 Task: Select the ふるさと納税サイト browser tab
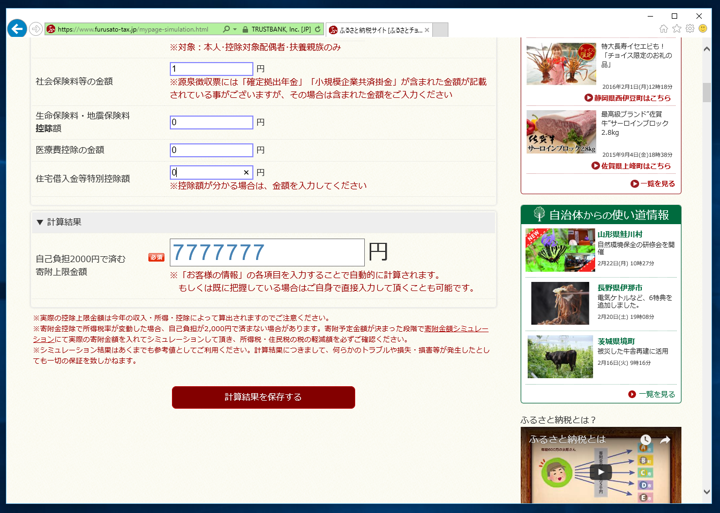pos(379,30)
